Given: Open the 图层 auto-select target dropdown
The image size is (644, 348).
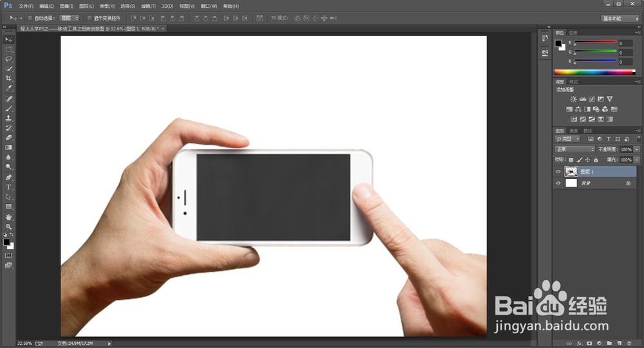Looking at the screenshot, I should coord(70,18).
